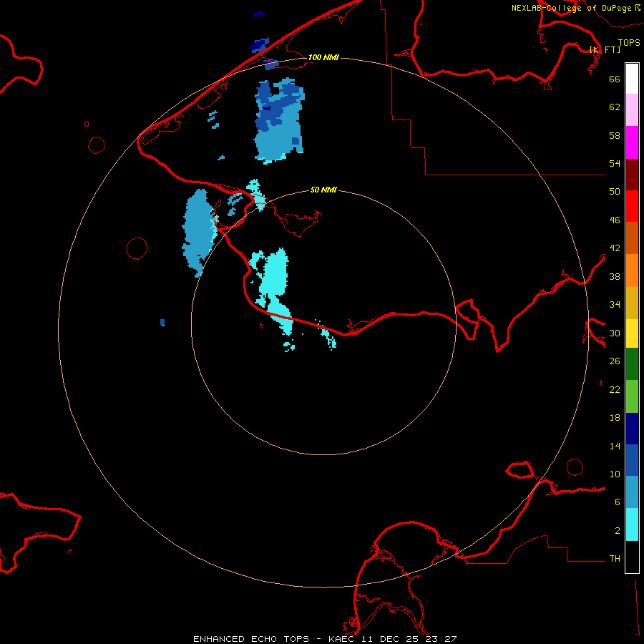This screenshot has width=644, height=644.
Task: Click legend value 22
Action: click(x=615, y=389)
